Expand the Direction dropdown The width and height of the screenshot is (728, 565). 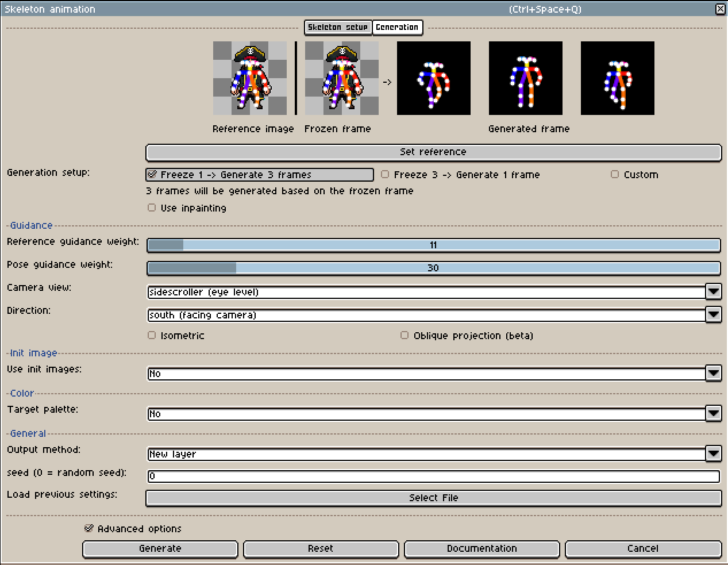tap(713, 315)
